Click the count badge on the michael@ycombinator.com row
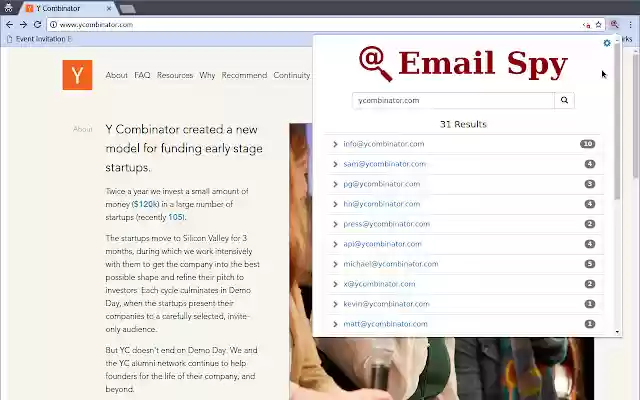Screen dimensions: 640x400 click(589, 264)
